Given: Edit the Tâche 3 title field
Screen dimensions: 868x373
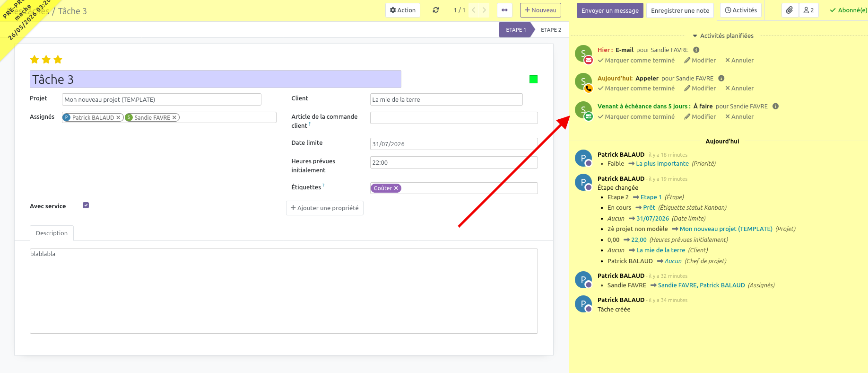Looking at the screenshot, I should pos(216,79).
